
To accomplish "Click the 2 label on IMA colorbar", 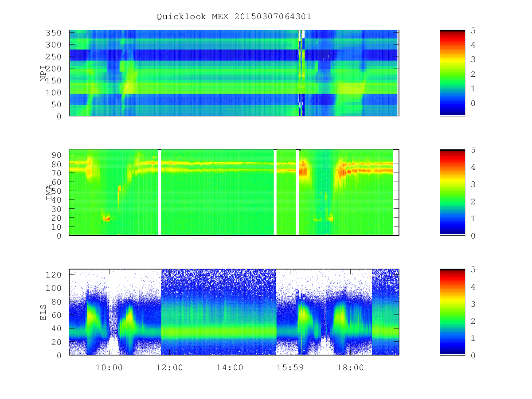I will 473,201.
